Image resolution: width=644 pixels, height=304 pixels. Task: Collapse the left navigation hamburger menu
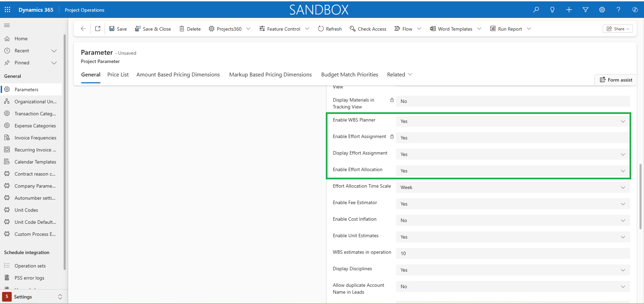[7, 25]
